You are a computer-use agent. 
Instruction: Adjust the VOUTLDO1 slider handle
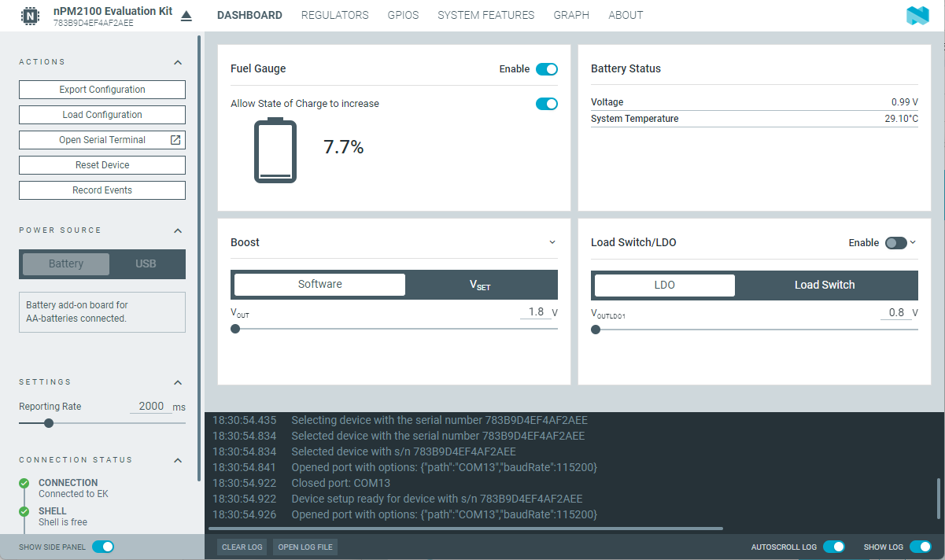(596, 330)
